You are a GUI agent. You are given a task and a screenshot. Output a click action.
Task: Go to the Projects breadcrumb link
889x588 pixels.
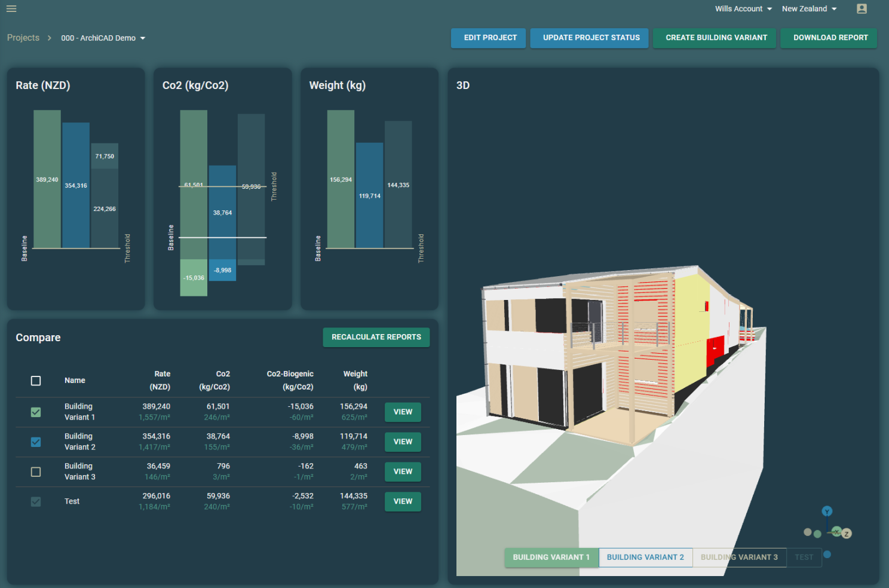coord(23,38)
